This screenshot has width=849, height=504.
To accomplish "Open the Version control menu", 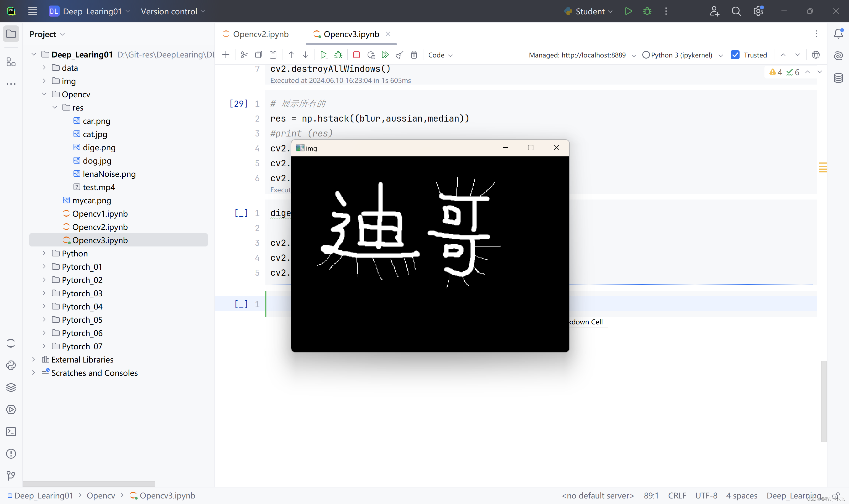I will [173, 11].
